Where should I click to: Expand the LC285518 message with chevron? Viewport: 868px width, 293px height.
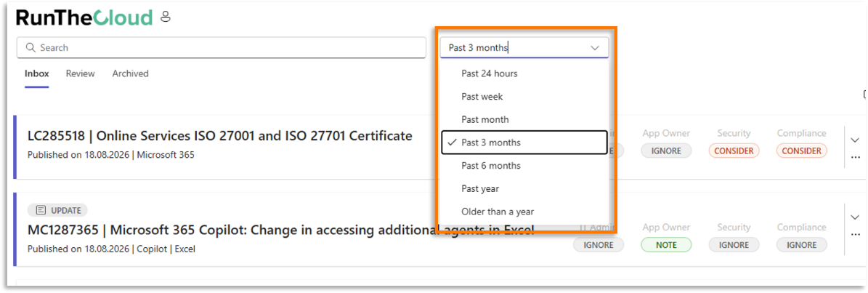pos(856,140)
